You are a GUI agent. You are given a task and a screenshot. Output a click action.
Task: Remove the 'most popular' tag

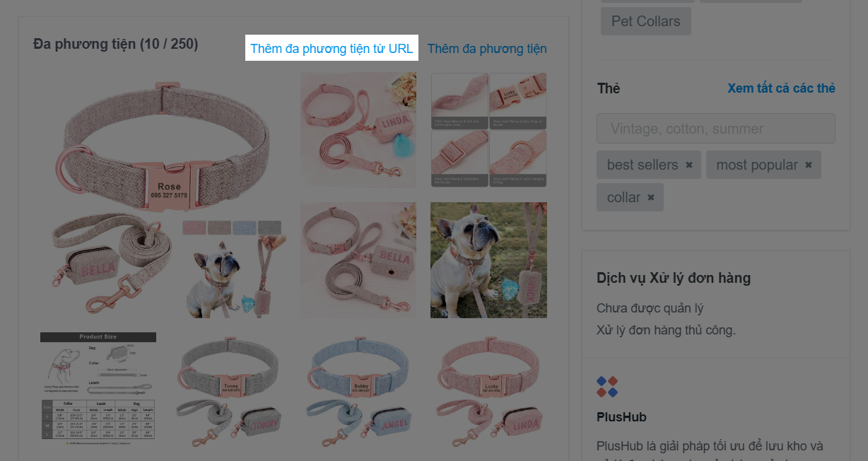coord(809,165)
